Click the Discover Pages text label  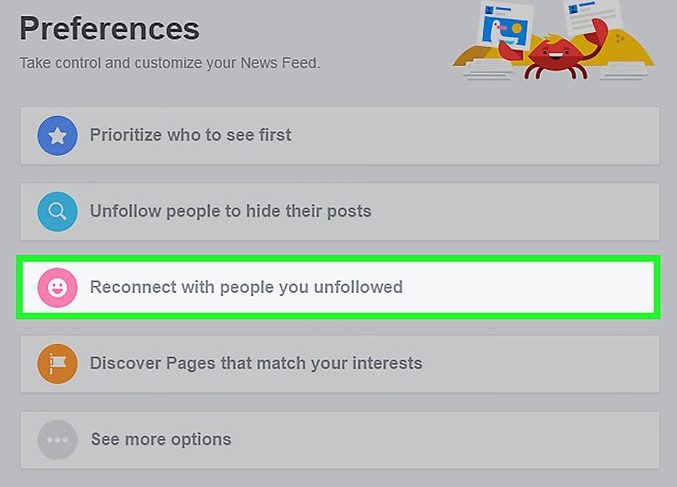click(256, 363)
